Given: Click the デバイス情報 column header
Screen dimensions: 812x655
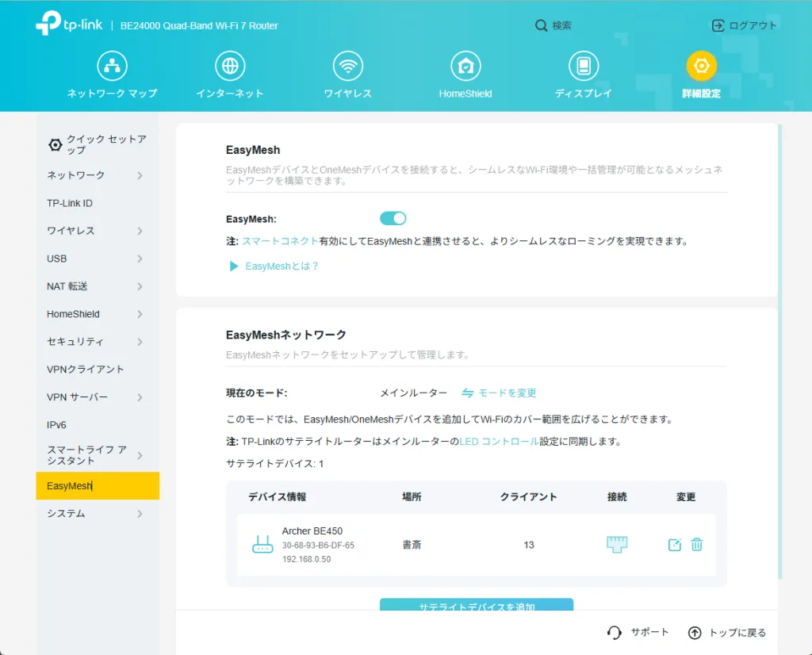Looking at the screenshot, I should pos(277,497).
